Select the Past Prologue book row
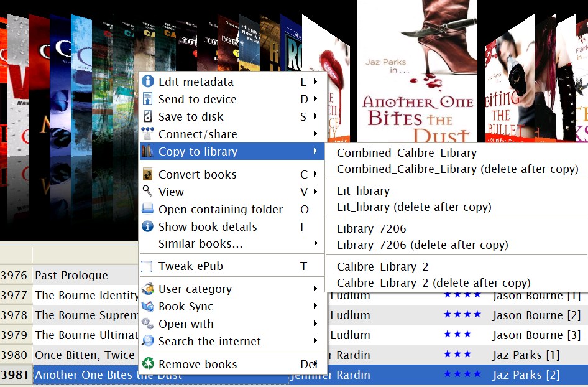 (71, 275)
